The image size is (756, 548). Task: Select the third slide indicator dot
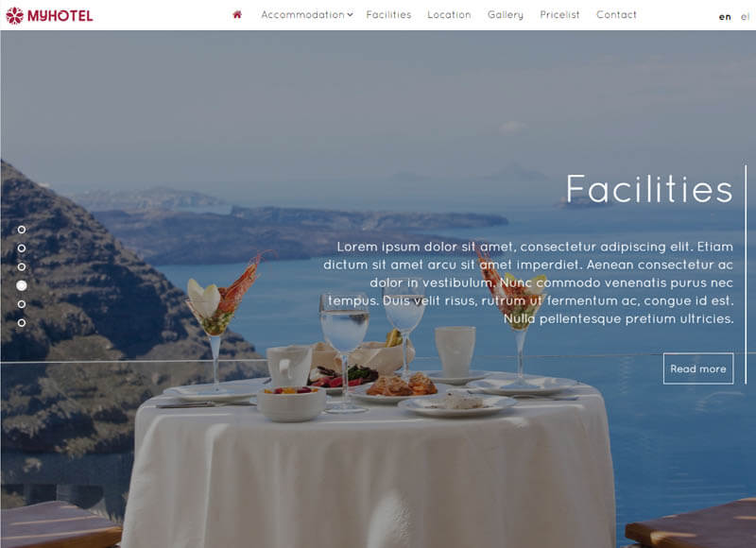click(22, 266)
